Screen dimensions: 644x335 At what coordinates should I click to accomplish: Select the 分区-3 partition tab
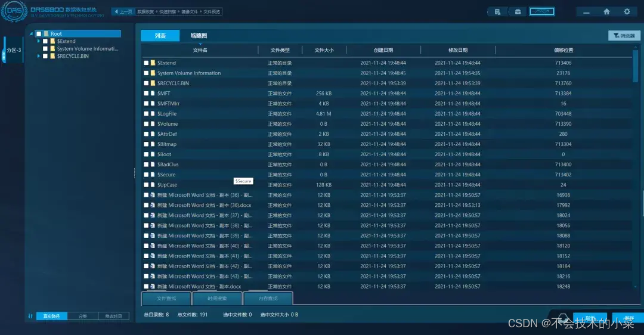(x=13, y=50)
